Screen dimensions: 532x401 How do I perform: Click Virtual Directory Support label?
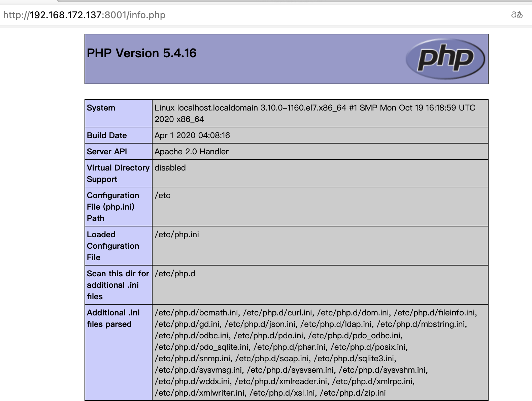118,174
